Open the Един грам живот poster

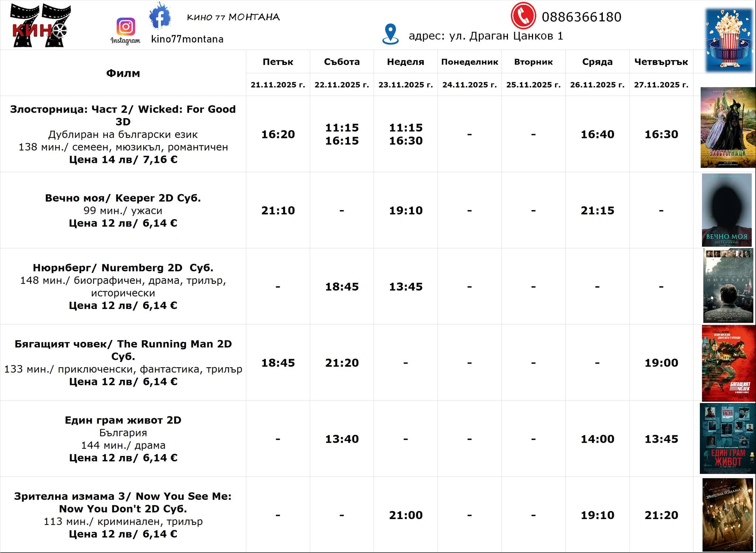click(727, 438)
